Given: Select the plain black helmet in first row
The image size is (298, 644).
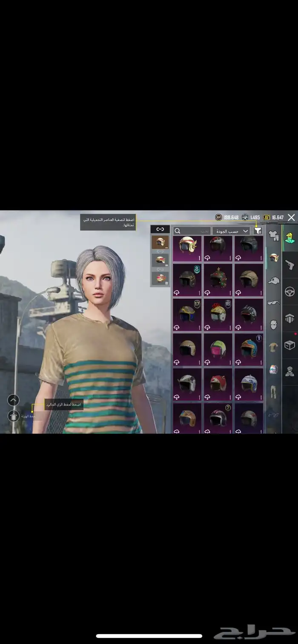Looking at the screenshot, I should pyautogui.click(x=249, y=248).
